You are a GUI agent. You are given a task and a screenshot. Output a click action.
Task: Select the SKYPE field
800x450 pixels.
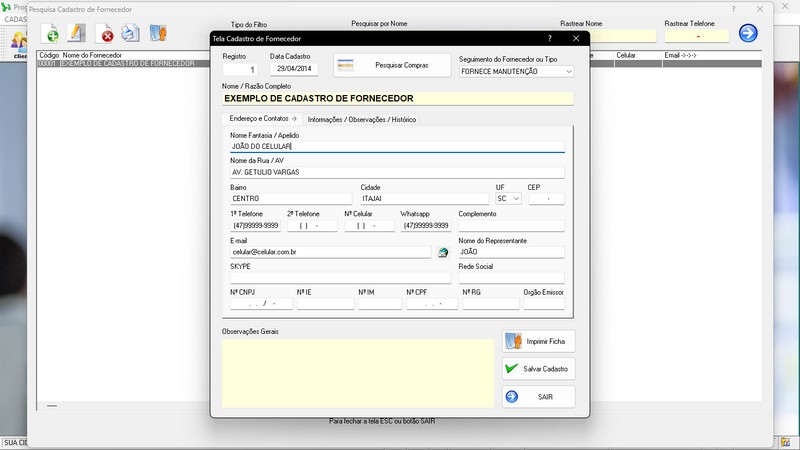click(x=340, y=278)
